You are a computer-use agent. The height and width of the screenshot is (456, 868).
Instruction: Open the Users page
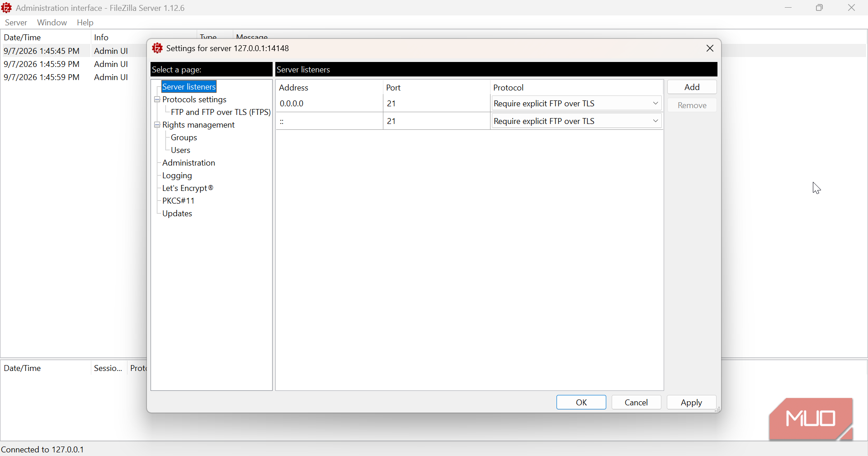[x=180, y=150]
